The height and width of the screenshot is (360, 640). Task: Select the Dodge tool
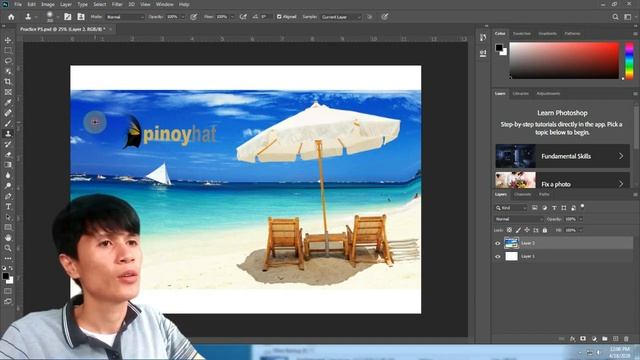(x=8, y=186)
